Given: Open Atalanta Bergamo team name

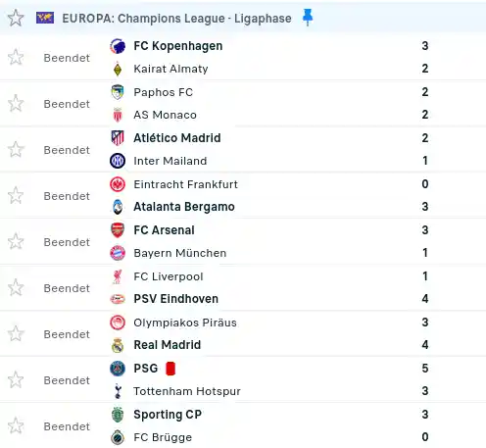Looking at the screenshot, I should pyautogui.click(x=184, y=207).
